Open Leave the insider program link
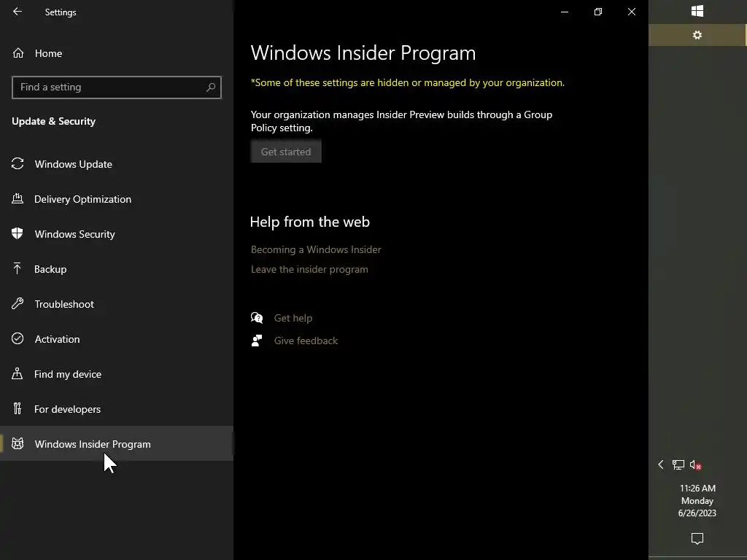 pyautogui.click(x=309, y=270)
